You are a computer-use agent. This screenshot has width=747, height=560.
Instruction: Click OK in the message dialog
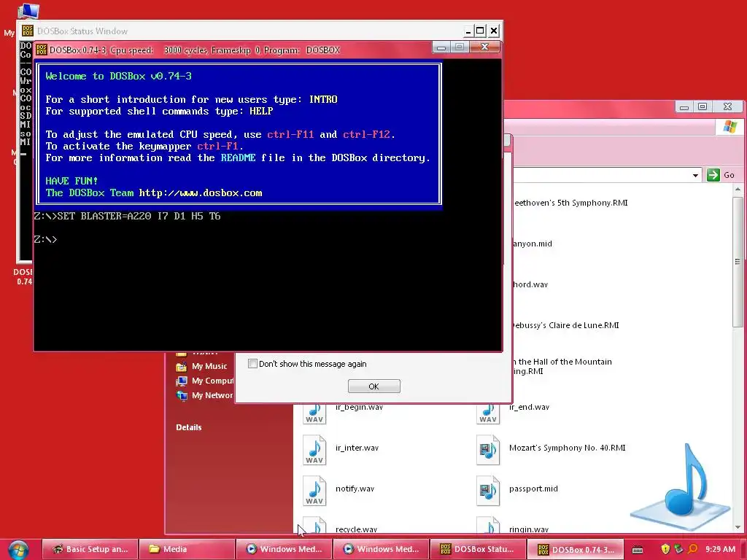(x=374, y=386)
